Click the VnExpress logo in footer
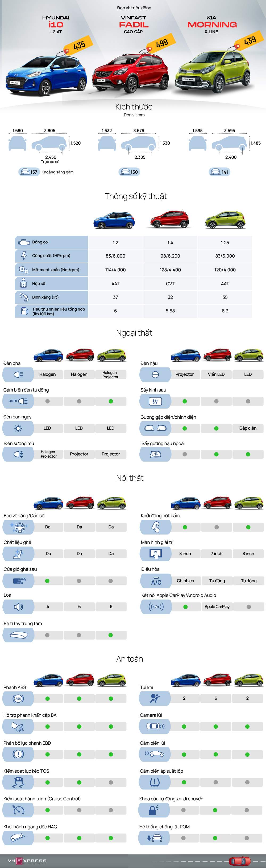266x868 pixels. click(27, 861)
